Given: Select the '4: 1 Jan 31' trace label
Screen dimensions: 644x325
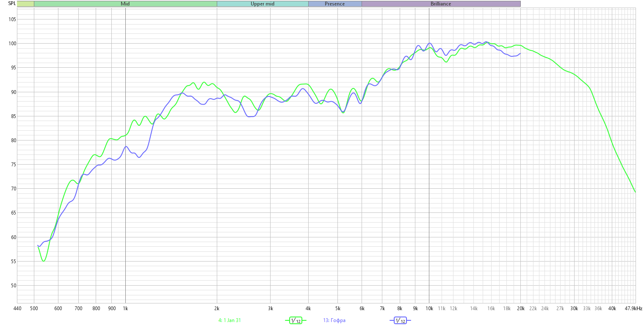Looking at the screenshot, I should point(229,320).
